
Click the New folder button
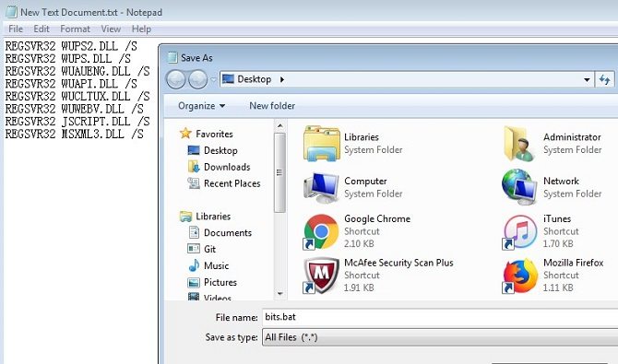point(272,106)
